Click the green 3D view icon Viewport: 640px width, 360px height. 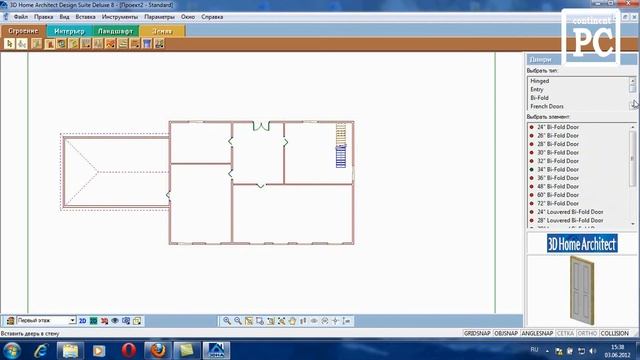(93, 321)
